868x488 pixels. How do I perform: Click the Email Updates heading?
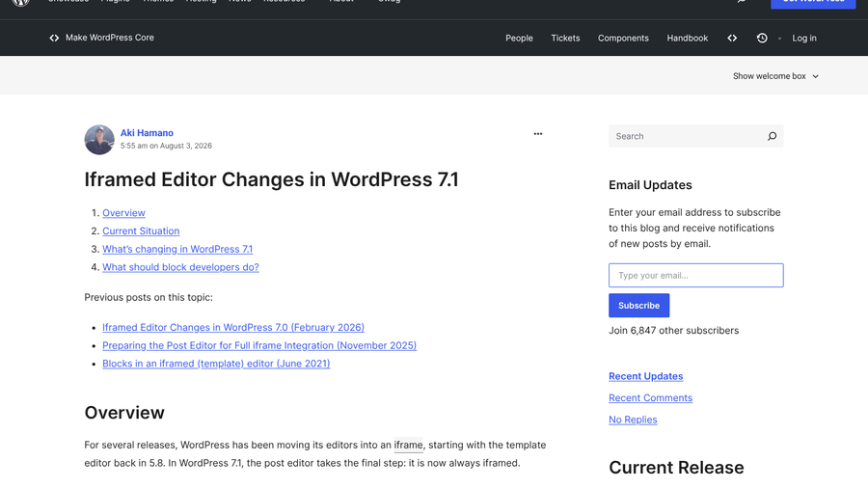(x=650, y=185)
